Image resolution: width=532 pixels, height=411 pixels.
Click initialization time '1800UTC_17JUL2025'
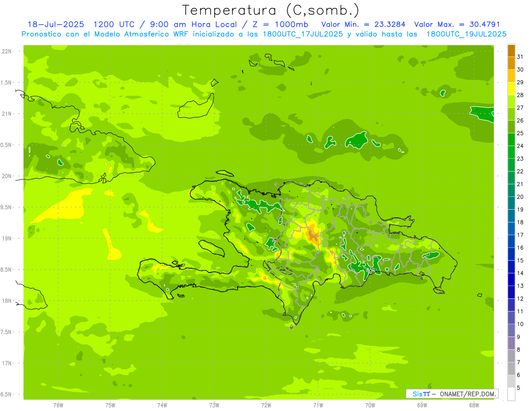(303, 34)
